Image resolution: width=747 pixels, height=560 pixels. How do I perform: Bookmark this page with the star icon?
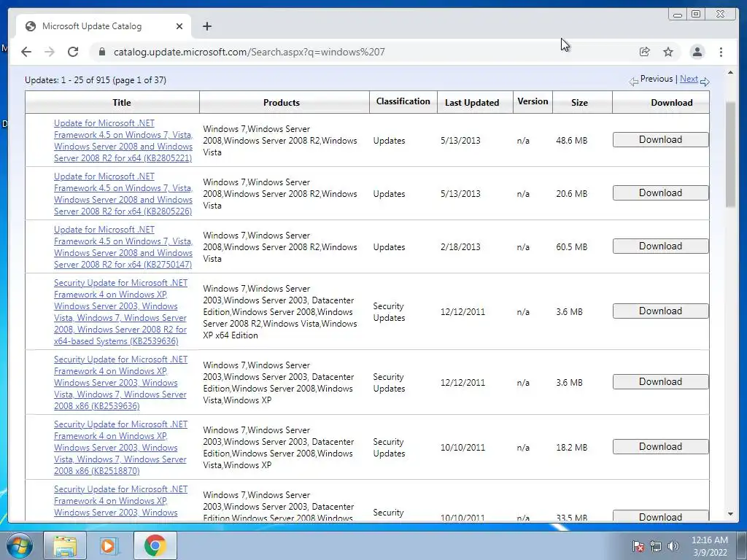pos(668,52)
